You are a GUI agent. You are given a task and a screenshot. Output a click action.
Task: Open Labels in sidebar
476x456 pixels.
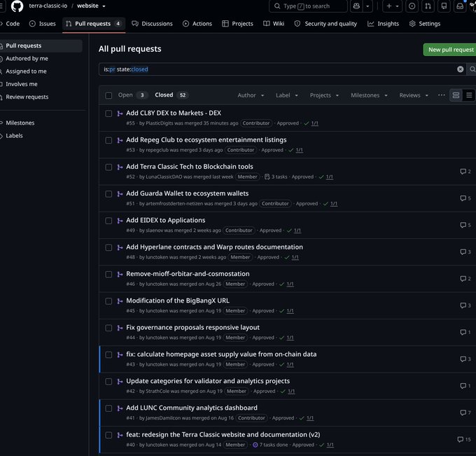point(14,136)
